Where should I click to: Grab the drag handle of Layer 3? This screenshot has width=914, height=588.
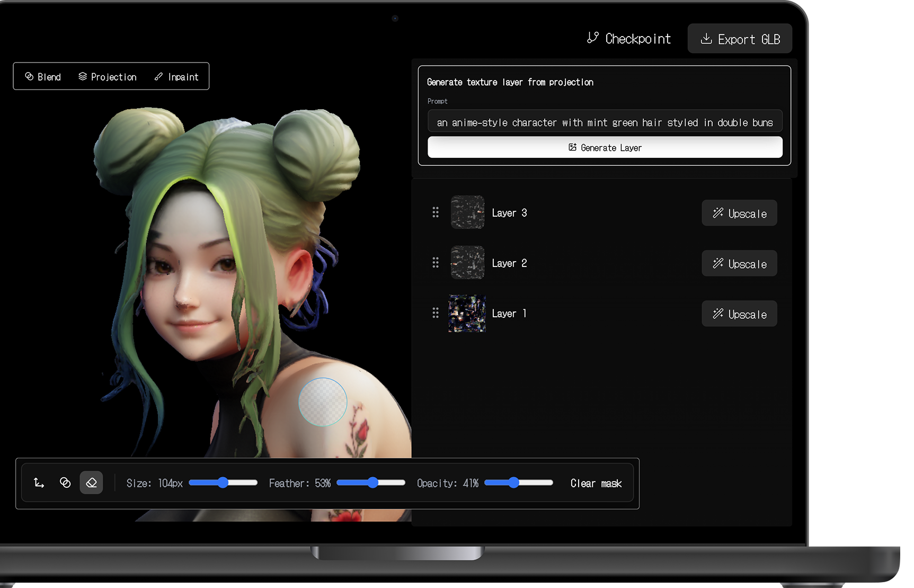coord(436,212)
